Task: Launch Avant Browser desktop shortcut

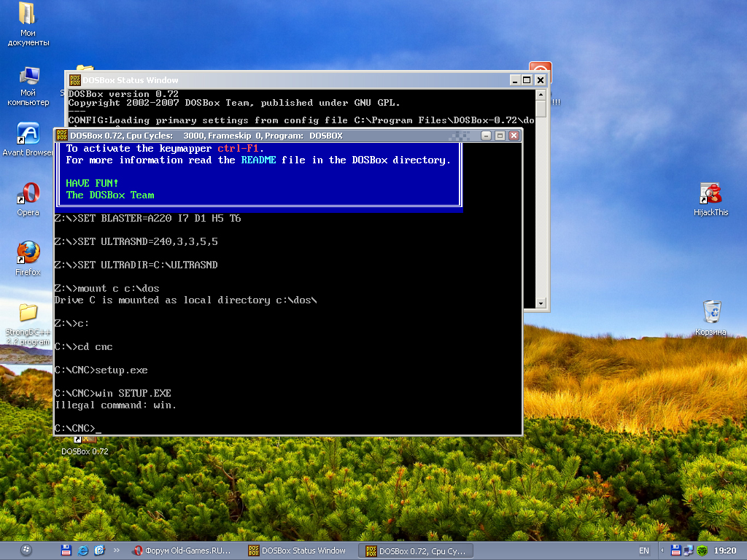Action: (x=28, y=139)
